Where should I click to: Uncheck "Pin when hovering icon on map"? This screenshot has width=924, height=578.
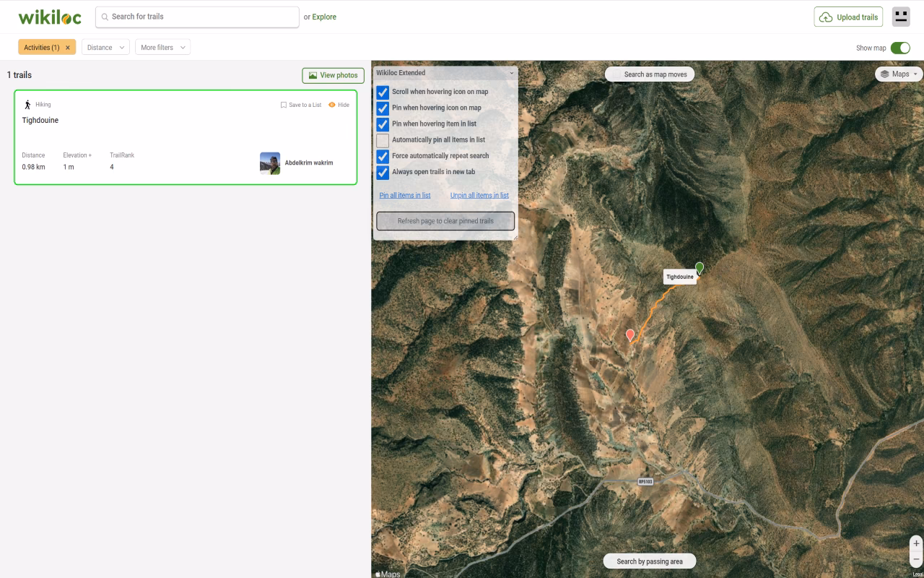382,108
